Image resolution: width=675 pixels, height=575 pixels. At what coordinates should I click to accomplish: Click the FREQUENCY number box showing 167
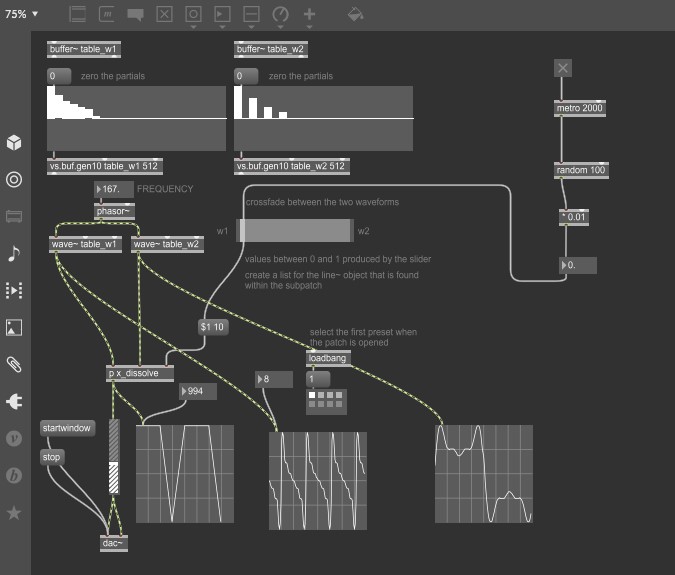[113, 189]
